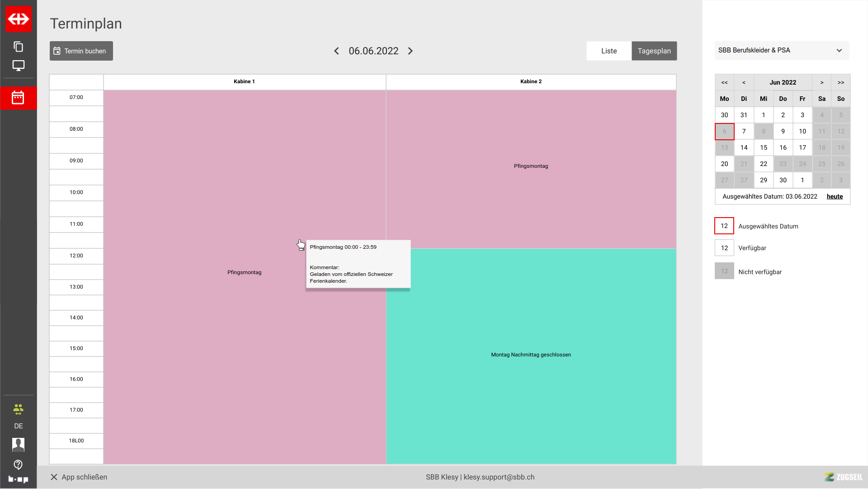Click the X icon for App schließen

(x=54, y=477)
